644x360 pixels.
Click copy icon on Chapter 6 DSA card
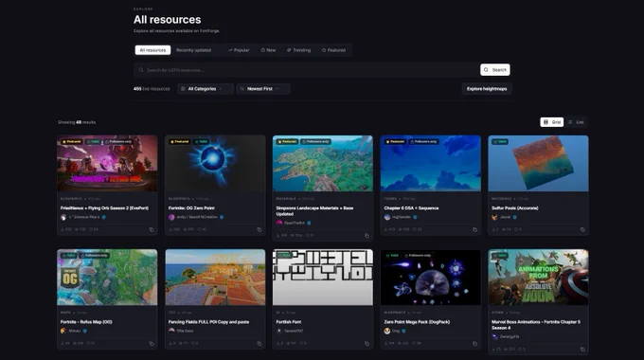474,229
